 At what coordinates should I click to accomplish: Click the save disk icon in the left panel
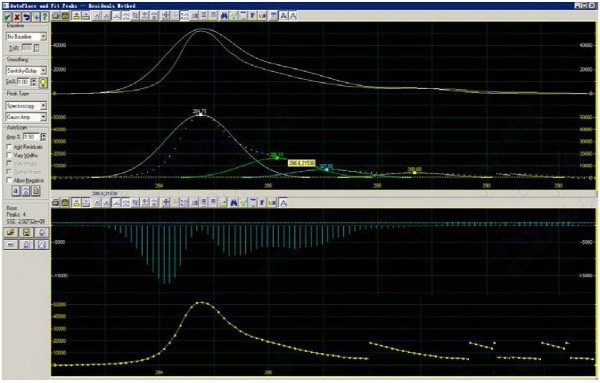click(x=26, y=232)
